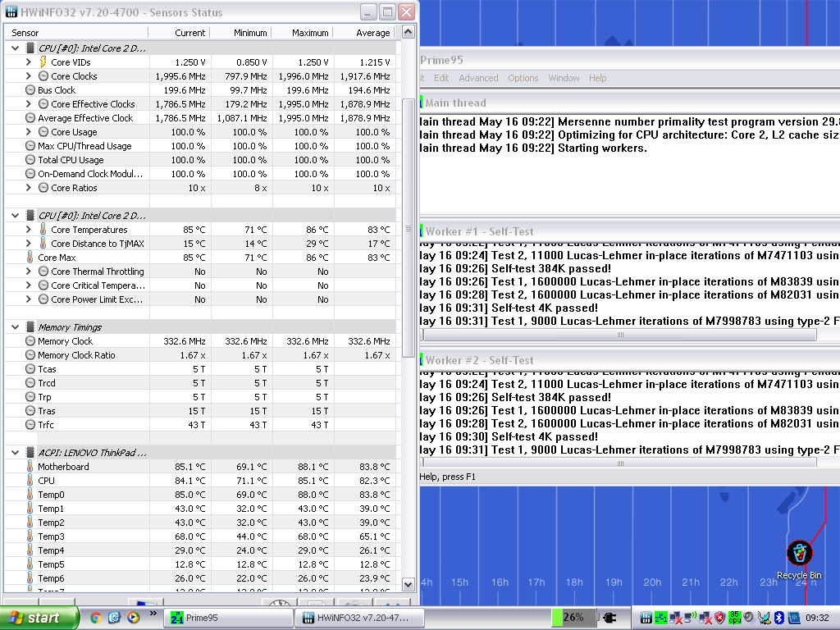Open the Recycle Bin desktop icon
Viewport: 840px width, 630px height.
[799, 559]
